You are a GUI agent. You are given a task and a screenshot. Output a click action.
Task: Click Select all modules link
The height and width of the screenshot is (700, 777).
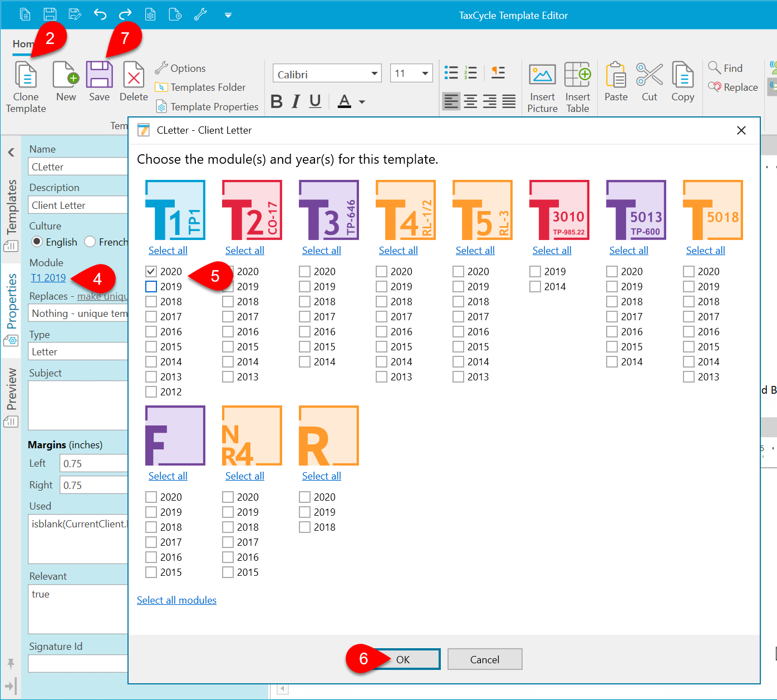point(176,600)
